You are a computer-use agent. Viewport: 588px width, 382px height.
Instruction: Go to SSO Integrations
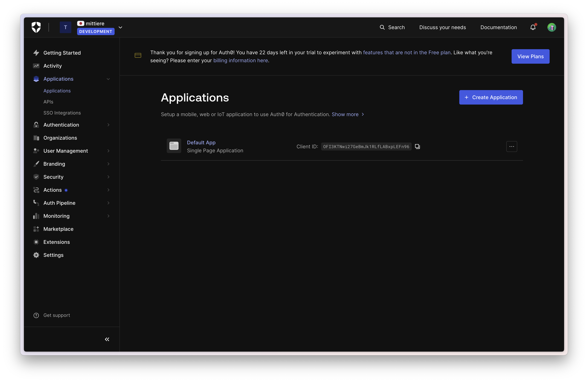[x=62, y=113]
